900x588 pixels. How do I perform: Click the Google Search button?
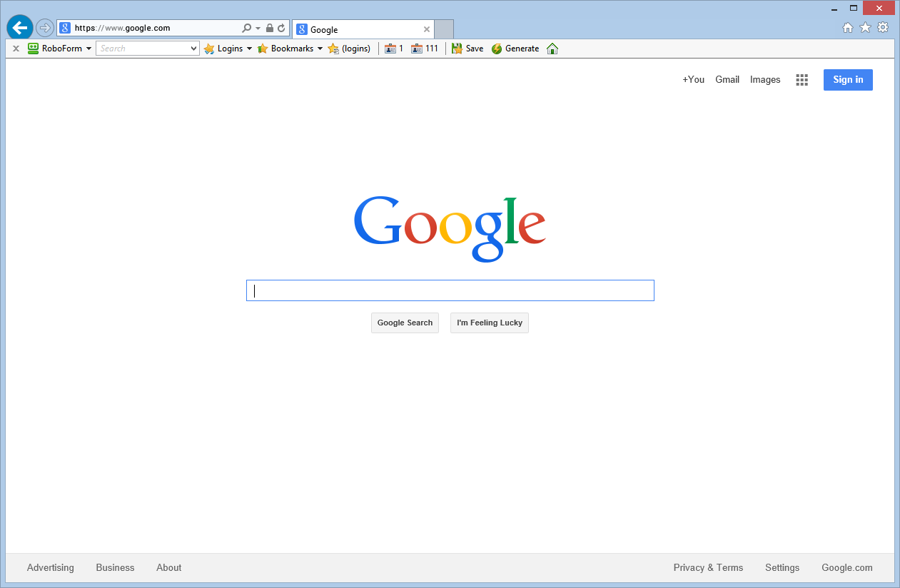coord(405,323)
